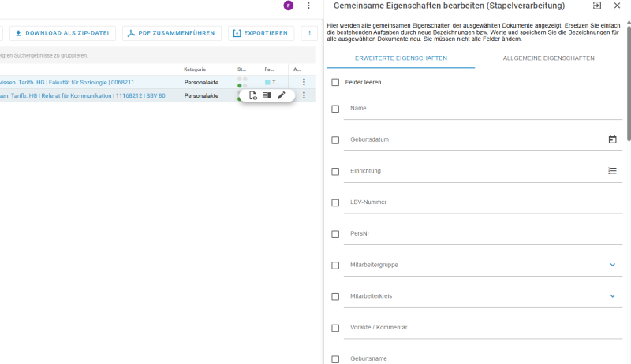This screenshot has width=631, height=364.
Task: Click the document preview icon in hover toolbar
Action: [x=252, y=95]
